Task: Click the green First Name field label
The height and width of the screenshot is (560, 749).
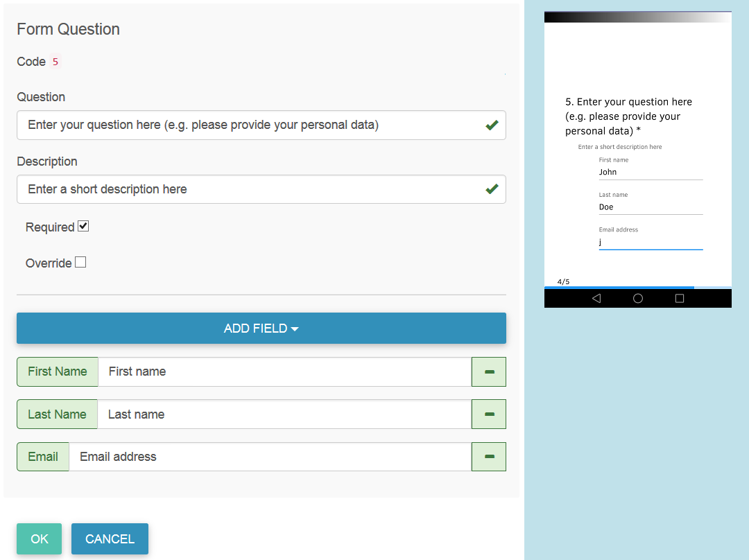Action: [x=58, y=371]
